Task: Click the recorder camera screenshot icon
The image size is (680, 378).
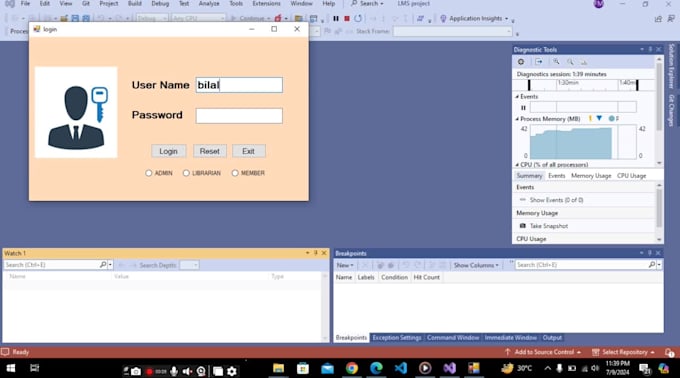Action: click(136, 371)
